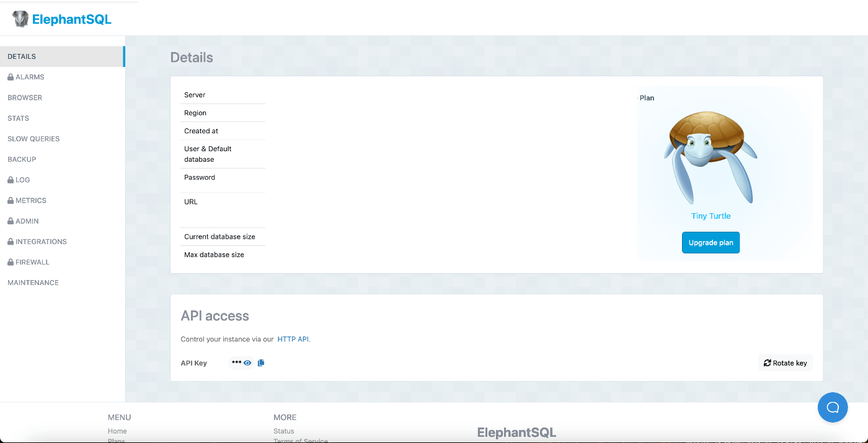Viewport: 868px width, 443px height.
Task: Open the locked ADMIN section
Action: tap(62, 221)
